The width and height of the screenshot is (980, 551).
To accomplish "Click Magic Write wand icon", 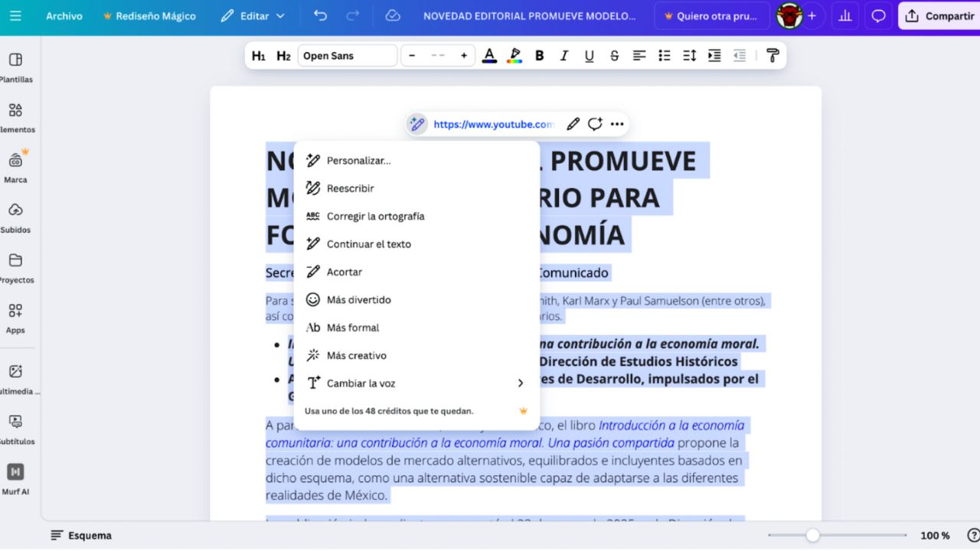I will [416, 124].
